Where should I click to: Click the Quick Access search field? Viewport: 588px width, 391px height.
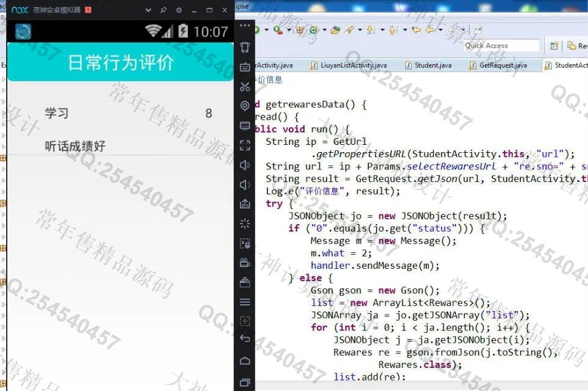(501, 46)
